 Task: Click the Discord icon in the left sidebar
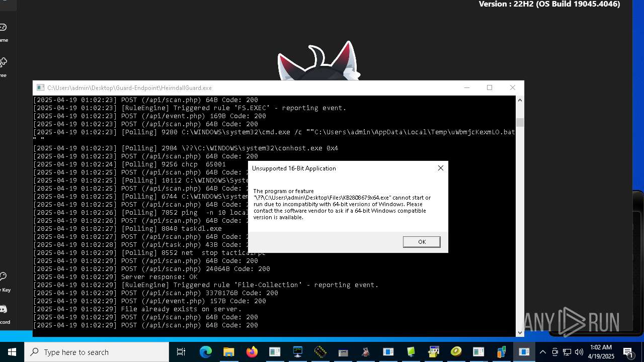[x=3, y=309]
